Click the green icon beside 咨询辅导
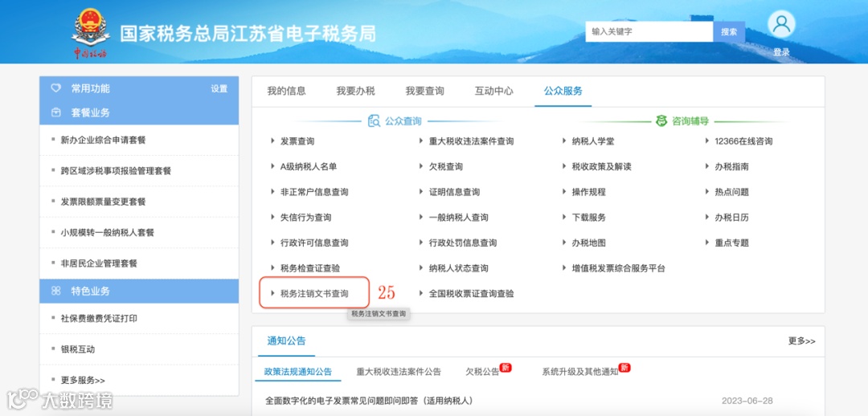The height and width of the screenshot is (416, 868). click(x=661, y=121)
